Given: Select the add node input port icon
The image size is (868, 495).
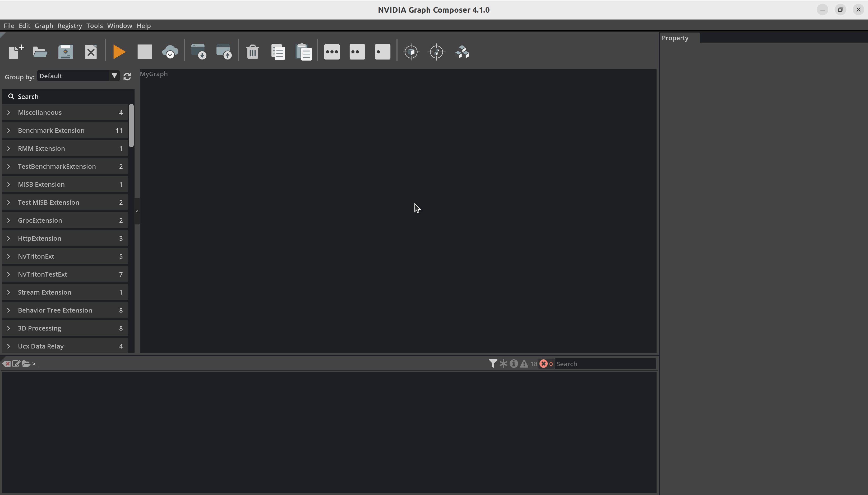Looking at the screenshot, I should point(382,52).
